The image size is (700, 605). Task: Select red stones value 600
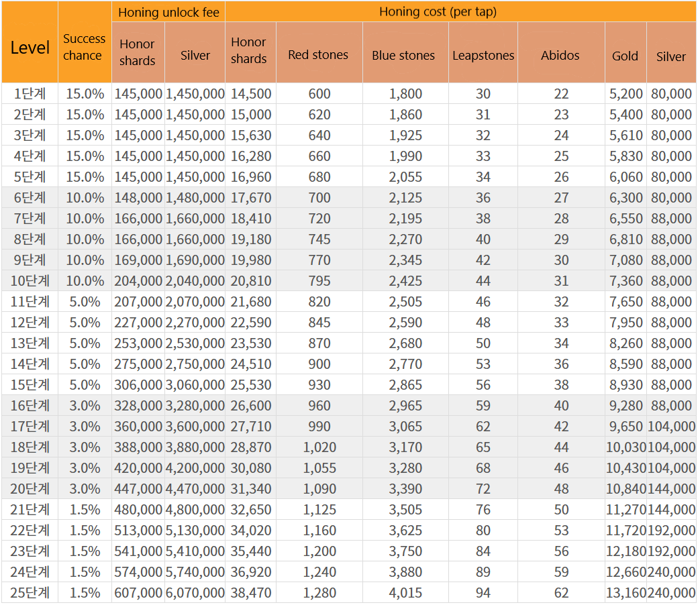pos(319,94)
